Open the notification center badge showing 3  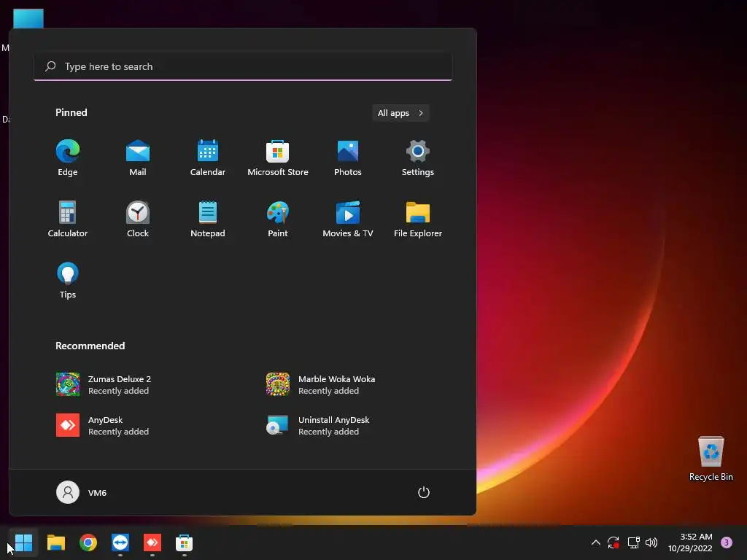pyautogui.click(x=727, y=542)
